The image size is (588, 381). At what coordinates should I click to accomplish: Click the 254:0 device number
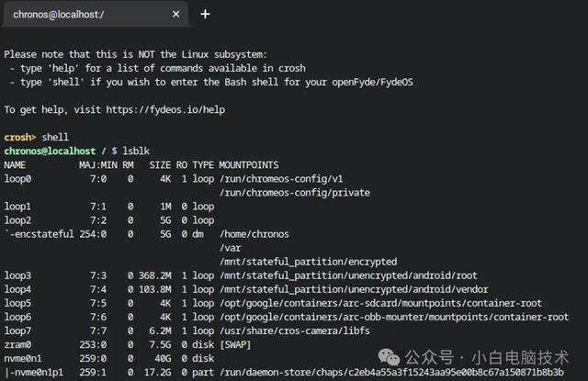click(x=93, y=234)
